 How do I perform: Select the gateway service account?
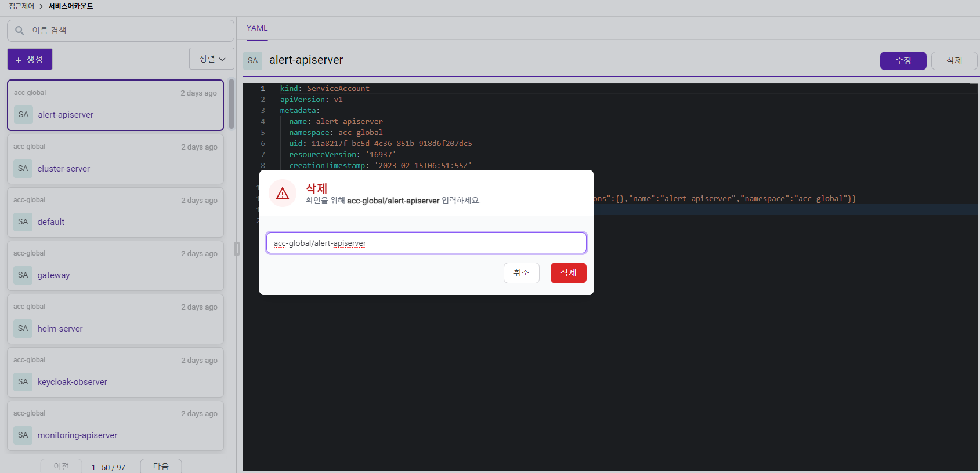[115, 265]
